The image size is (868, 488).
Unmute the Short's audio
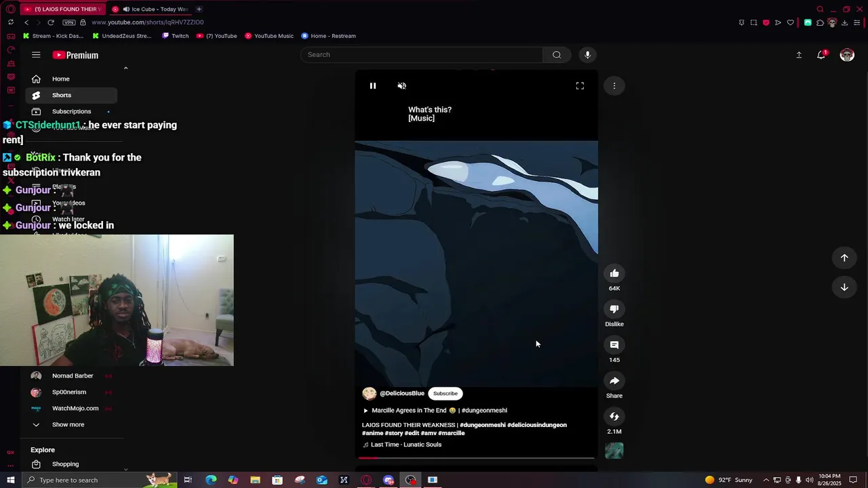pos(401,85)
